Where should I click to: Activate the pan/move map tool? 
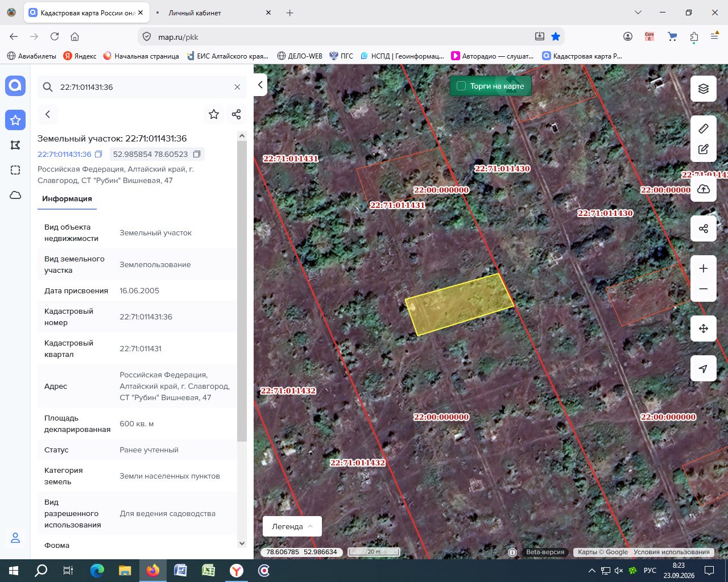[x=704, y=329]
